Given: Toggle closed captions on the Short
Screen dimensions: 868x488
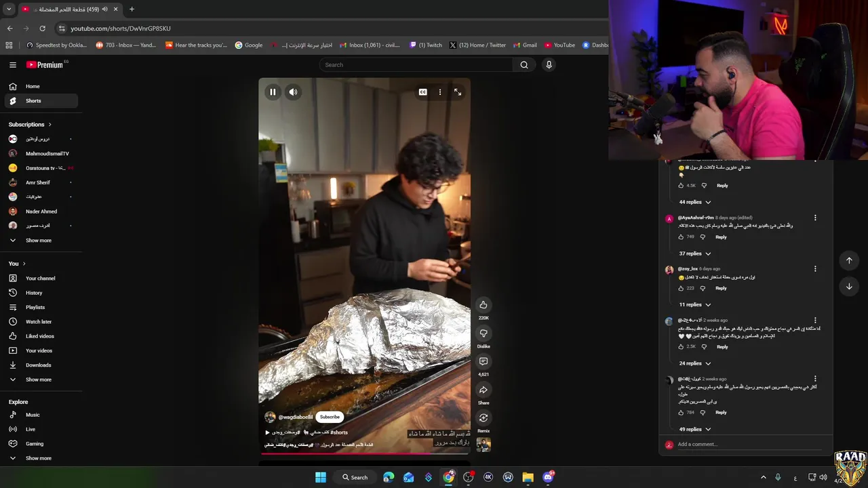Looking at the screenshot, I should coord(422,92).
